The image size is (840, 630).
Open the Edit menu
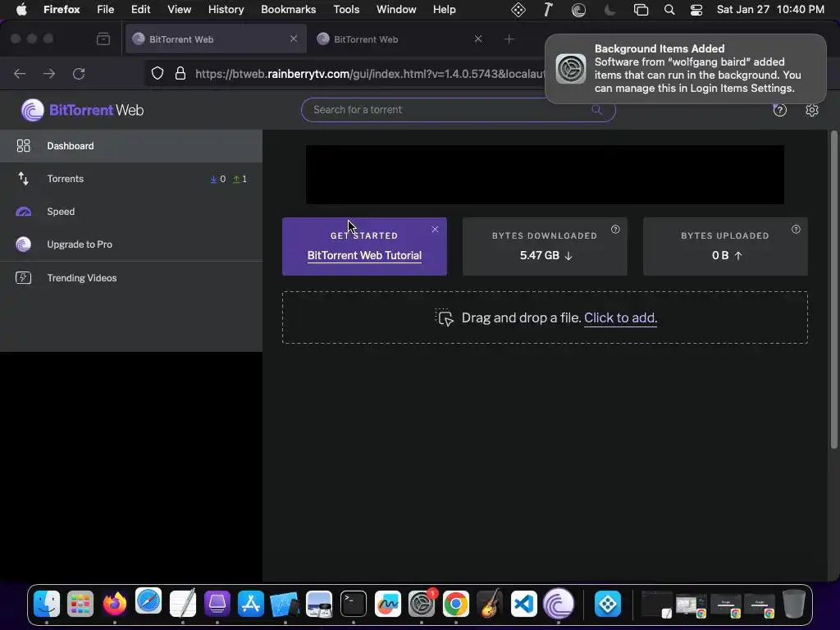[140, 10]
